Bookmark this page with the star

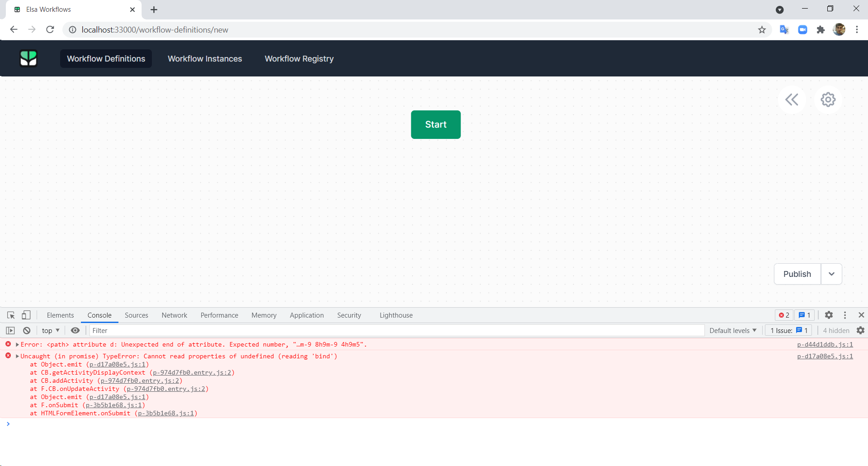tap(762, 29)
